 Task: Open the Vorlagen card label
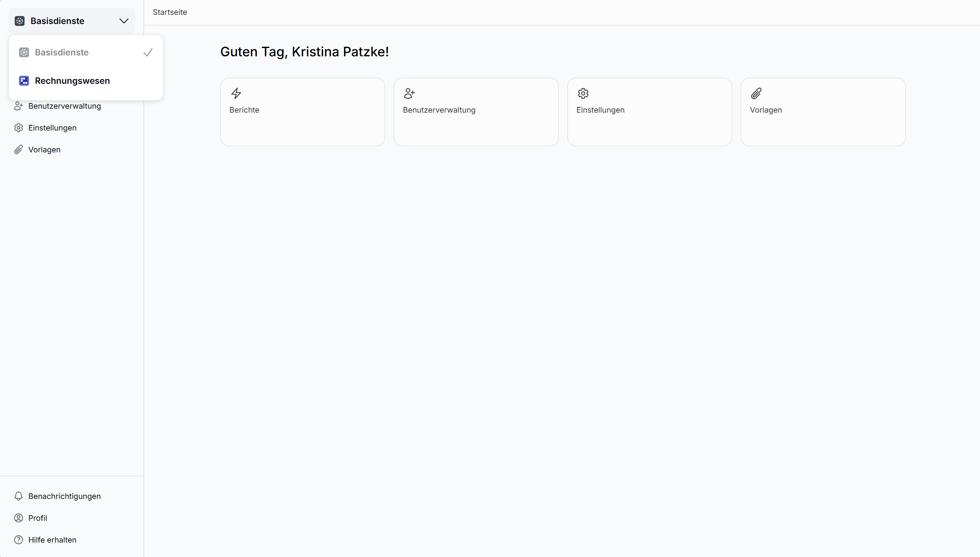tap(766, 110)
